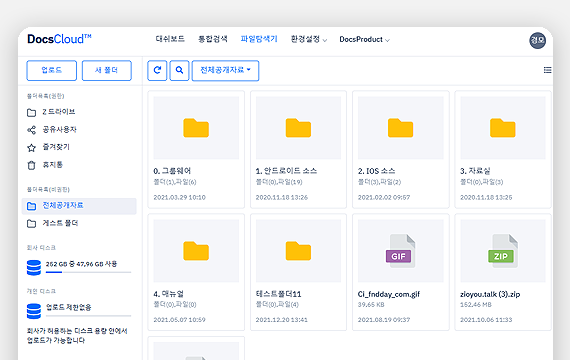The width and height of the screenshot is (570, 360).
Task: Create a folder with 새 폴더 button
Action: click(107, 70)
